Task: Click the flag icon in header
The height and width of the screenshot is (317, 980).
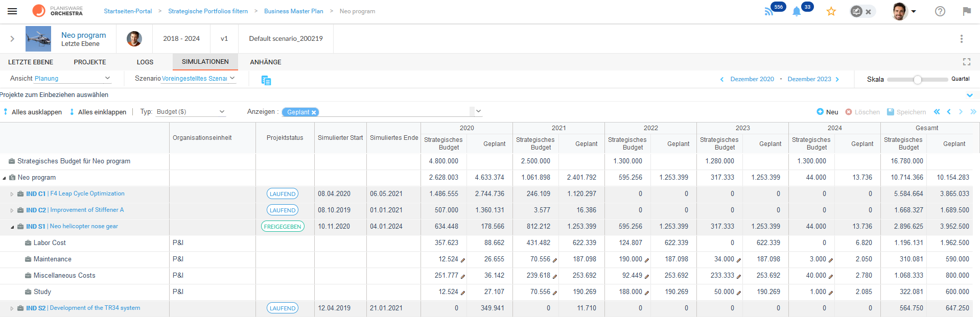Action: coord(966,11)
